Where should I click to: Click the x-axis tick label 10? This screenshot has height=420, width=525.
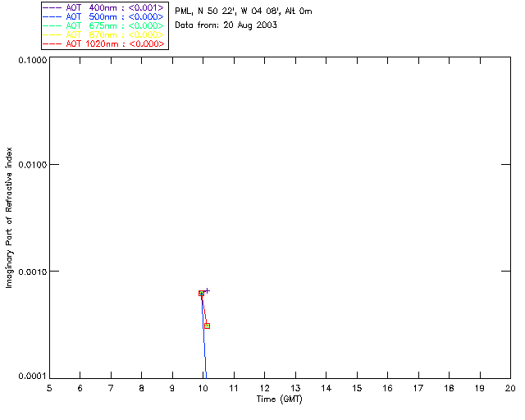point(203,388)
